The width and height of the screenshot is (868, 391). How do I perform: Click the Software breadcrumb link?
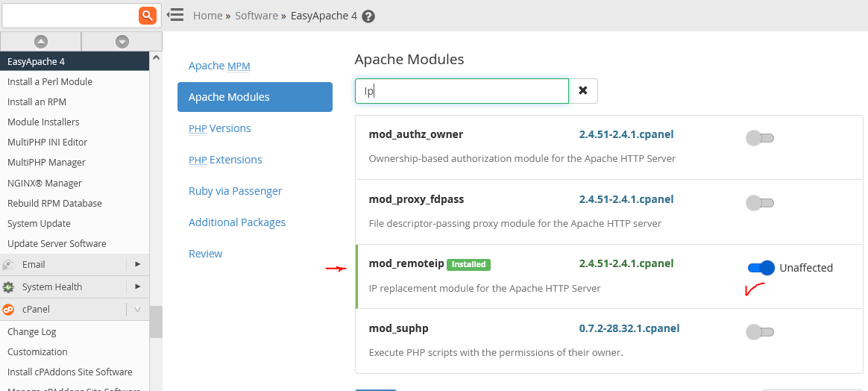pos(257,16)
